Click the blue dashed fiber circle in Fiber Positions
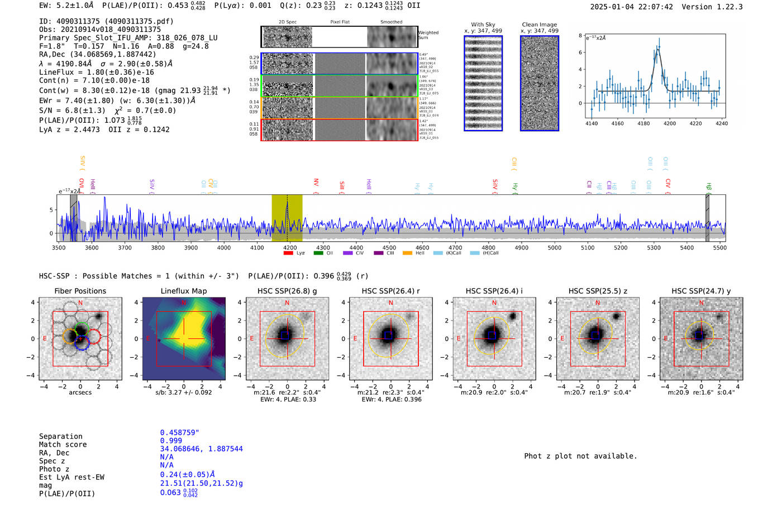The width and height of the screenshot is (782, 532). click(x=82, y=343)
